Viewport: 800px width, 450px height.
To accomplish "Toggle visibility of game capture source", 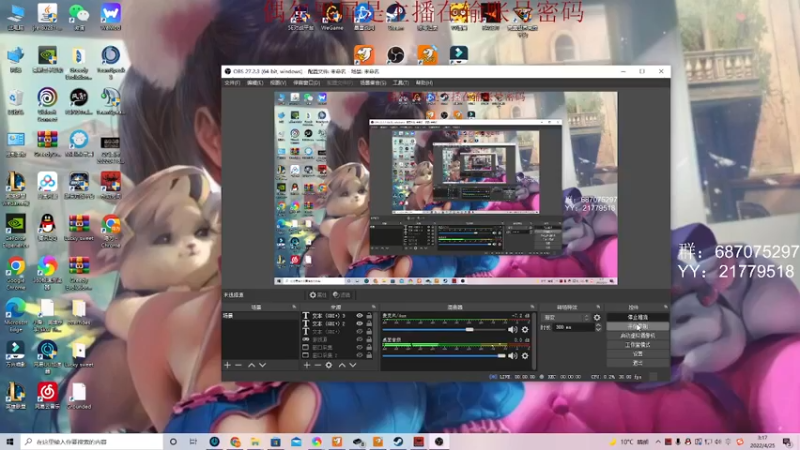I will [360, 339].
